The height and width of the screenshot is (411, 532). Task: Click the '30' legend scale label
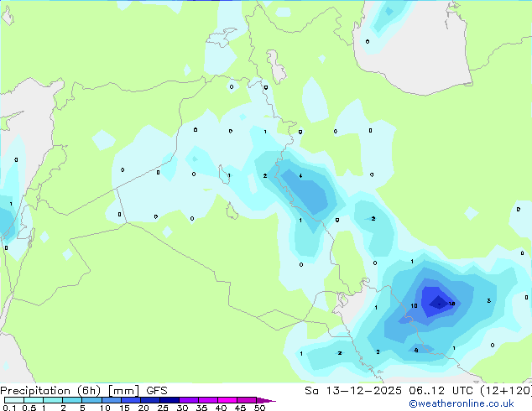(x=182, y=408)
